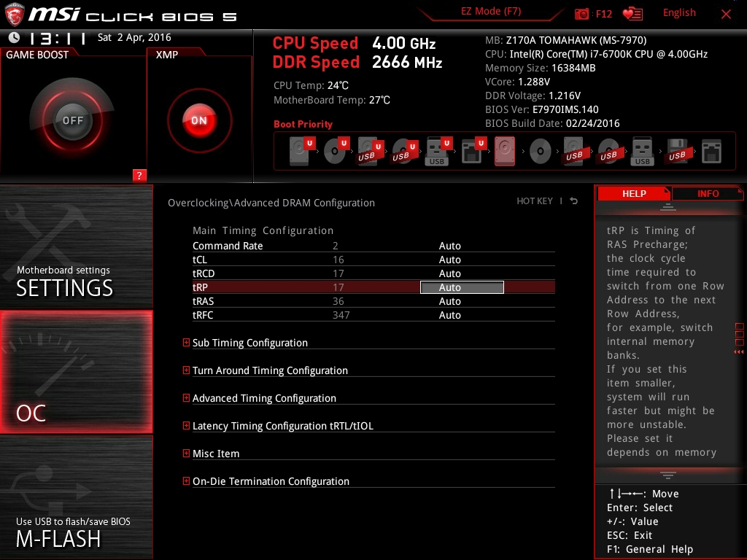Click the 'Overclocking\Advanced DRAM Configuration' breadcrumb

click(x=271, y=203)
